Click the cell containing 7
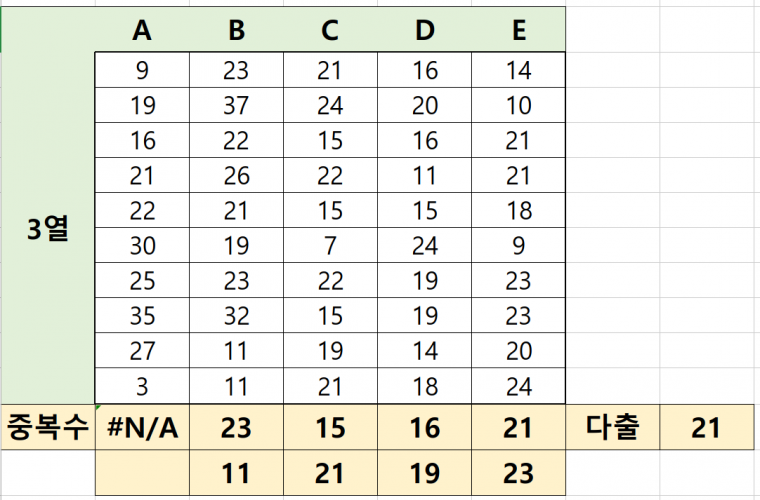This screenshot has width=760, height=500. (x=330, y=246)
